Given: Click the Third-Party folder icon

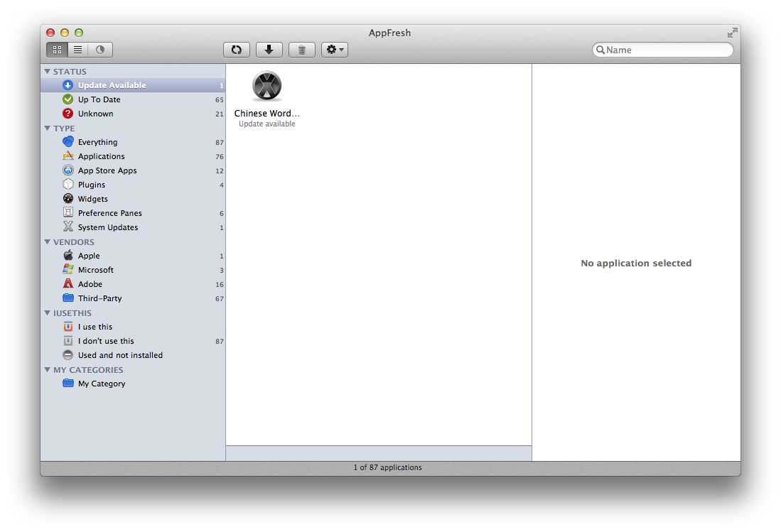Looking at the screenshot, I should pyautogui.click(x=68, y=298).
